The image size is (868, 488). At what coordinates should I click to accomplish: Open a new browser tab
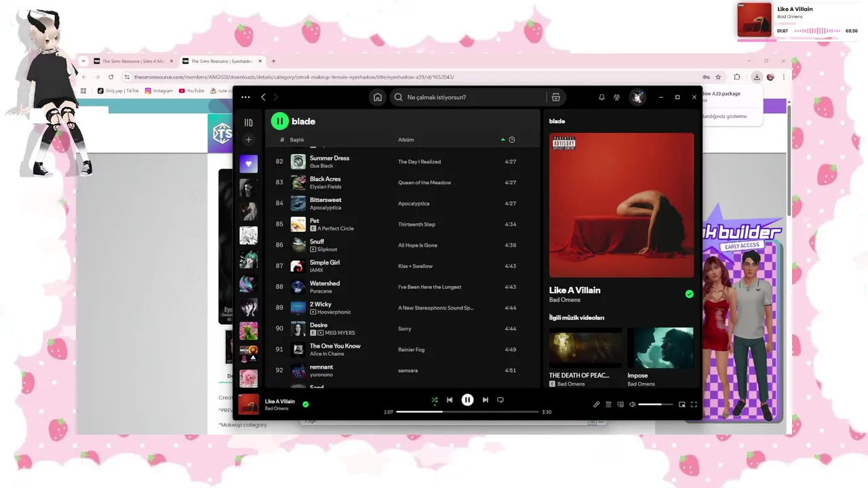pos(273,61)
